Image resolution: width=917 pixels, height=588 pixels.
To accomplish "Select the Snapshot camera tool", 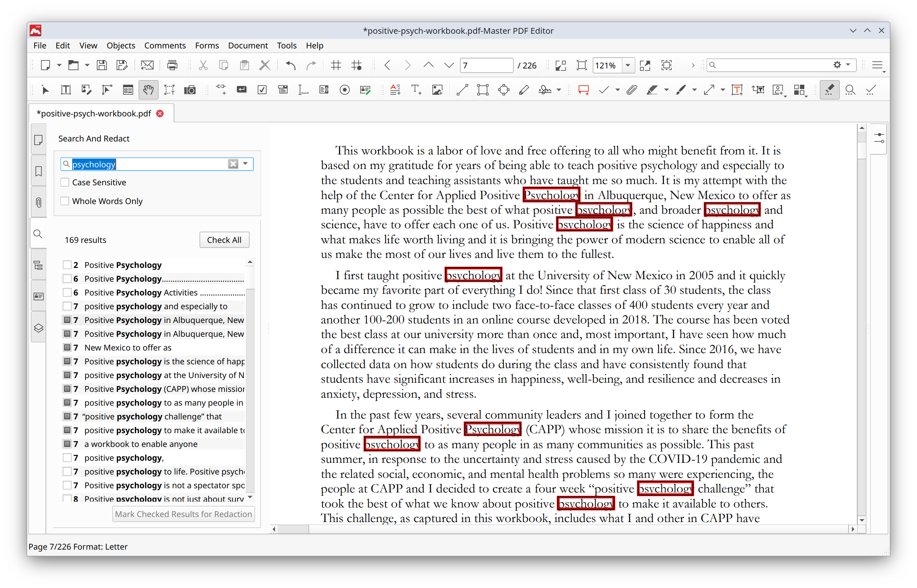I will (x=190, y=89).
